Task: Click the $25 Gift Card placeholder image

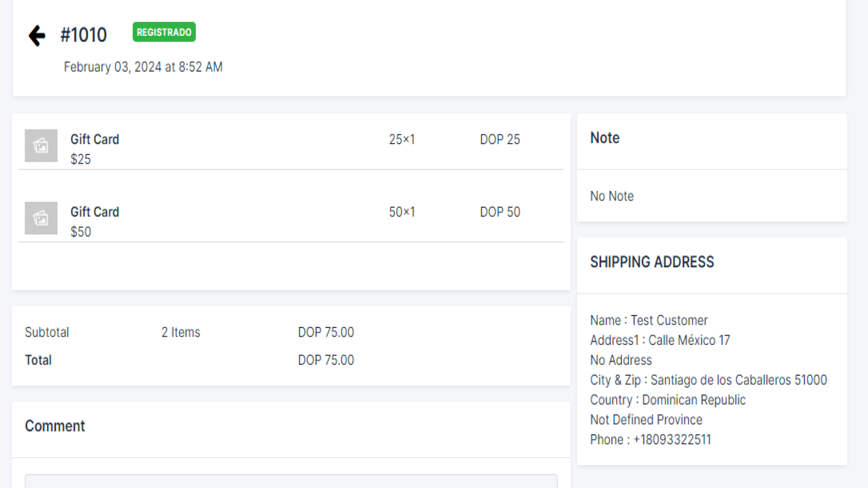Action: tap(41, 145)
